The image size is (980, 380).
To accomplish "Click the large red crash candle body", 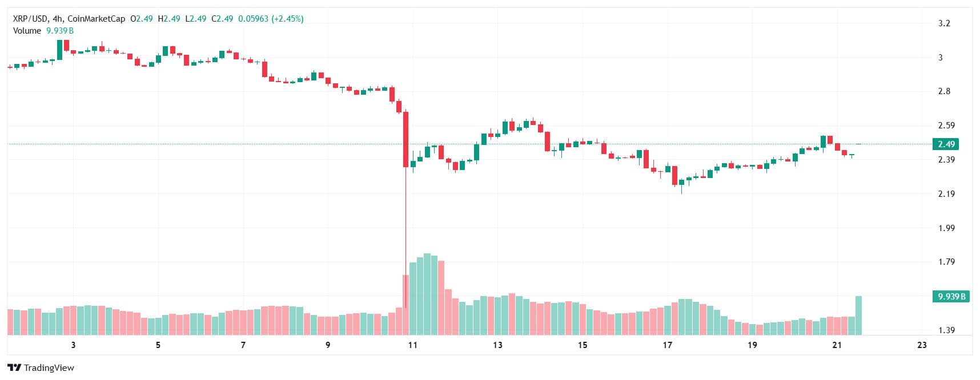I will click(405, 139).
